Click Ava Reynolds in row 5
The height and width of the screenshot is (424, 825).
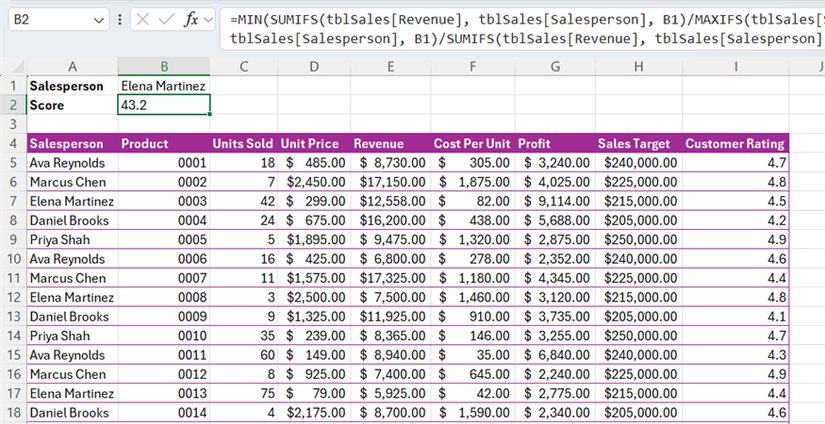pyautogui.click(x=67, y=163)
